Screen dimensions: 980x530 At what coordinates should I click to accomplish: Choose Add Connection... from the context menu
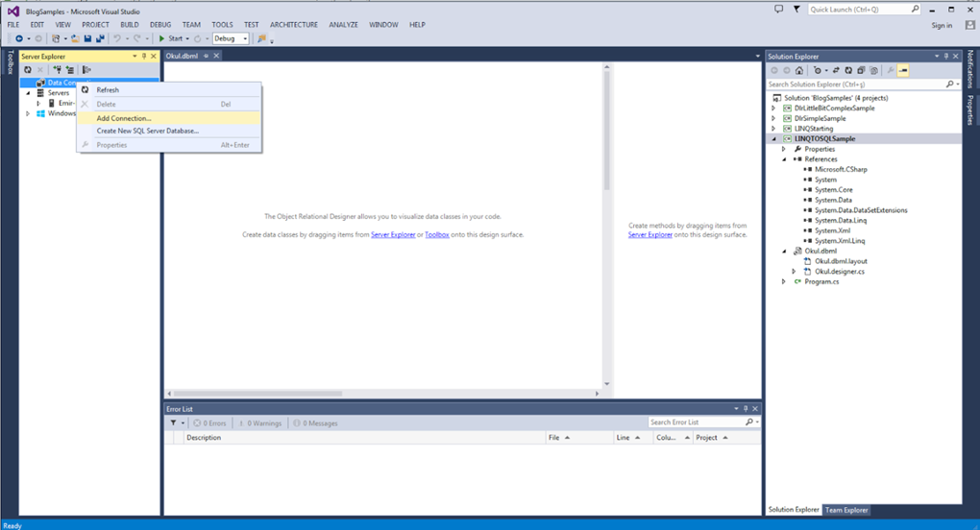click(169, 118)
